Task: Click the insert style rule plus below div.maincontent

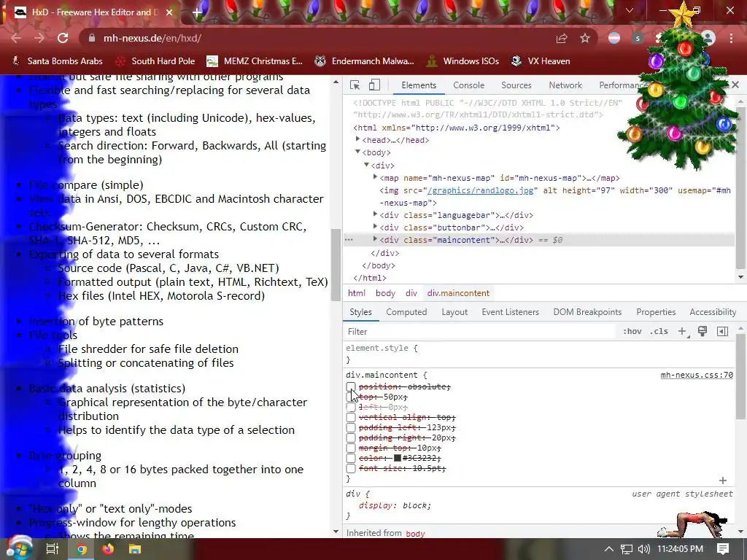Action: [x=723, y=481]
